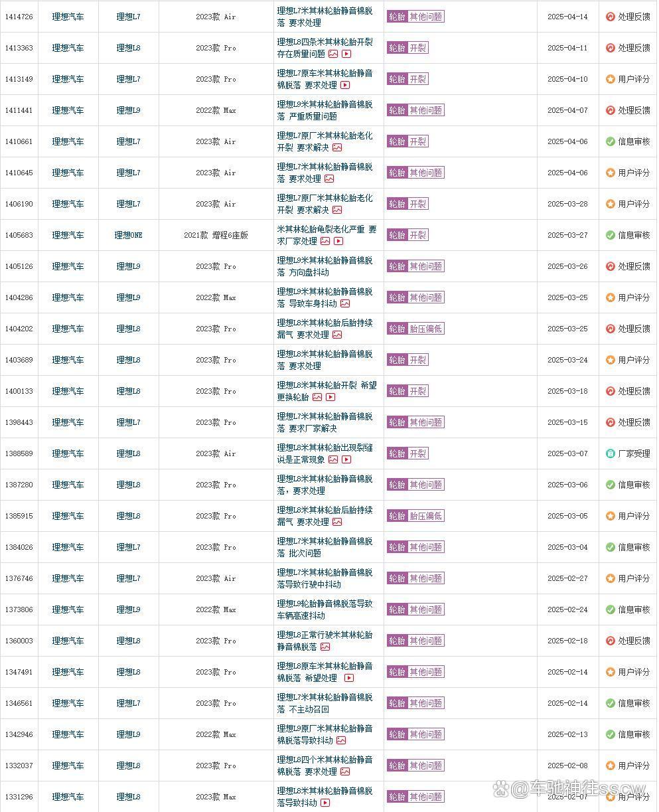Select complaint number 1346561
This screenshot has width=659, height=812.
19,703
